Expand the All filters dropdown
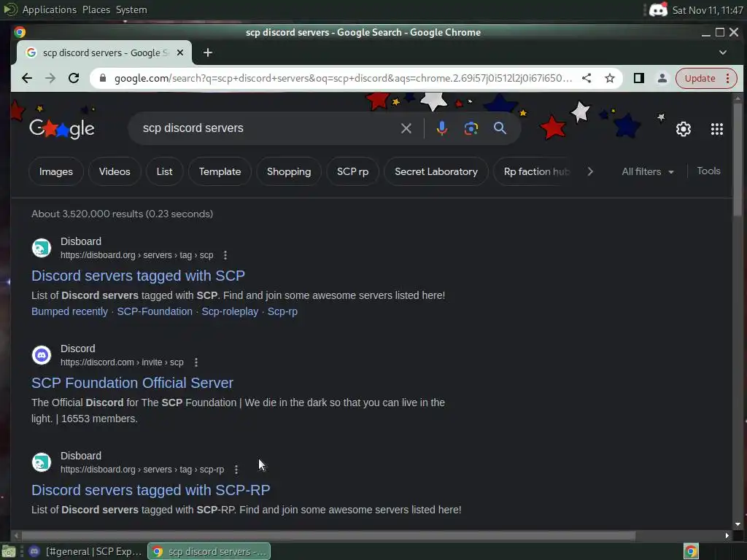The height and width of the screenshot is (560, 747). click(x=648, y=171)
